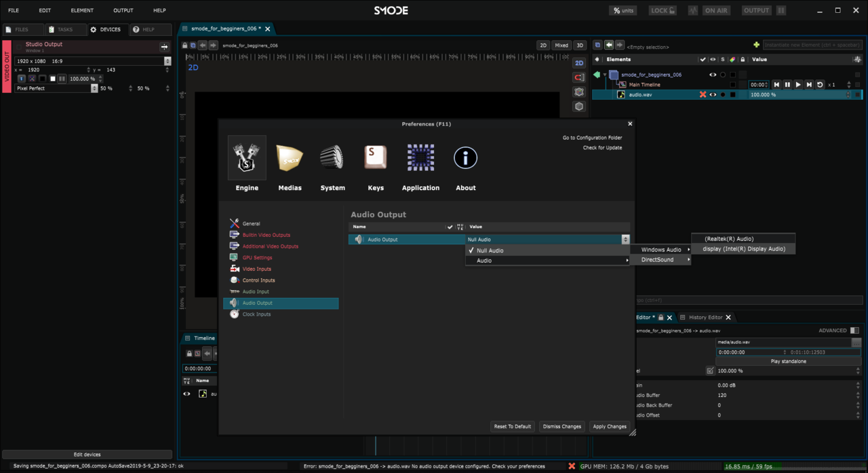Toggle visibility of audio.wav element
868x473 pixels.
coord(713,95)
